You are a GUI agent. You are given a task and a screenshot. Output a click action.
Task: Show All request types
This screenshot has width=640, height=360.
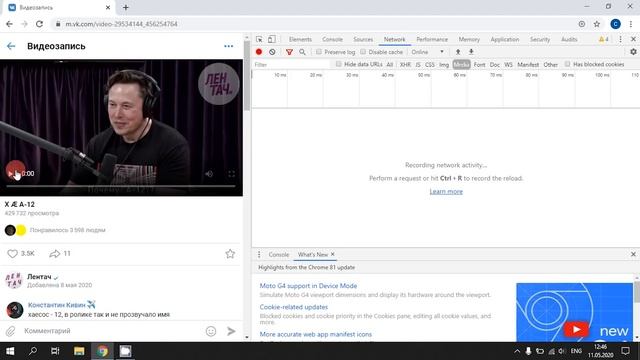pos(390,64)
